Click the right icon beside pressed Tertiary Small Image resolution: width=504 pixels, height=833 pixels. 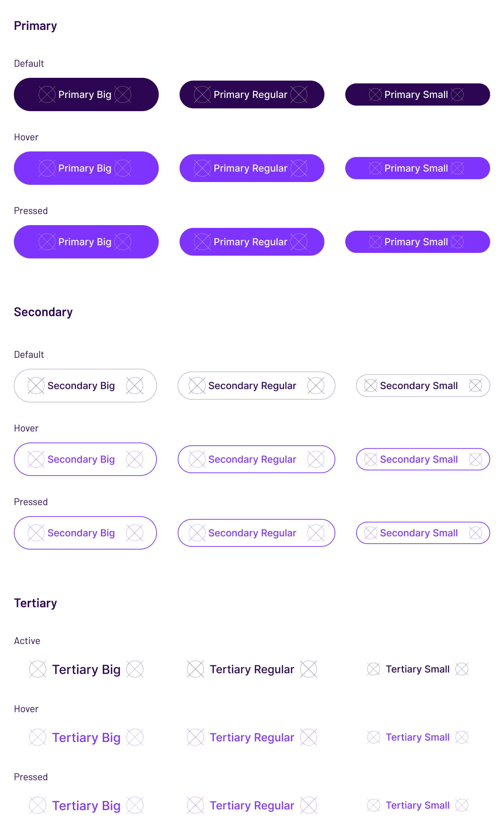(x=462, y=805)
